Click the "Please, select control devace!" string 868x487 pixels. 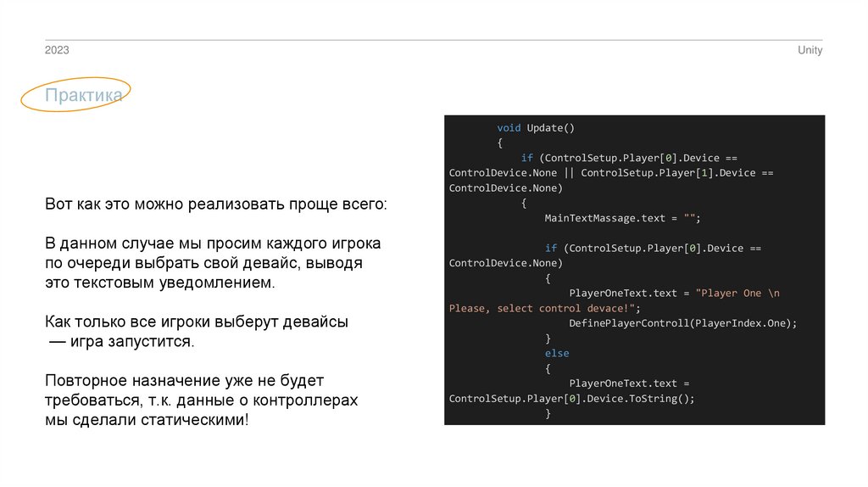[x=543, y=308]
